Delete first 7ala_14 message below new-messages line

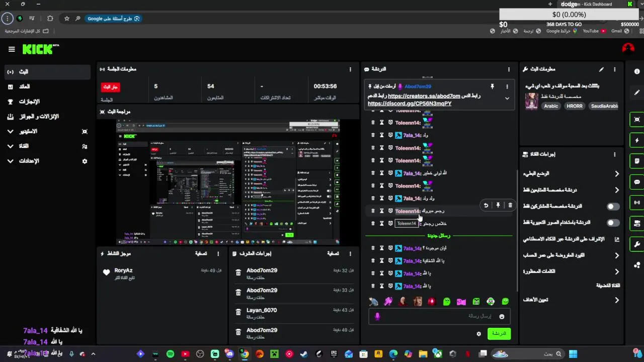point(373,248)
